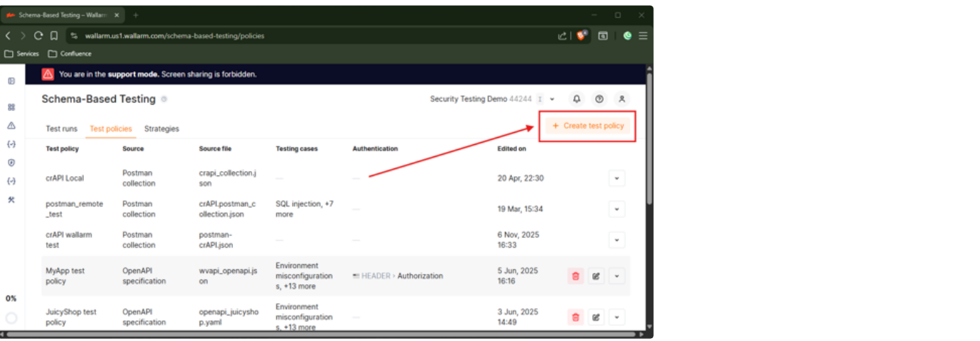Screen dimensions: 980x341
Task: Reload the current page
Action: click(x=38, y=36)
